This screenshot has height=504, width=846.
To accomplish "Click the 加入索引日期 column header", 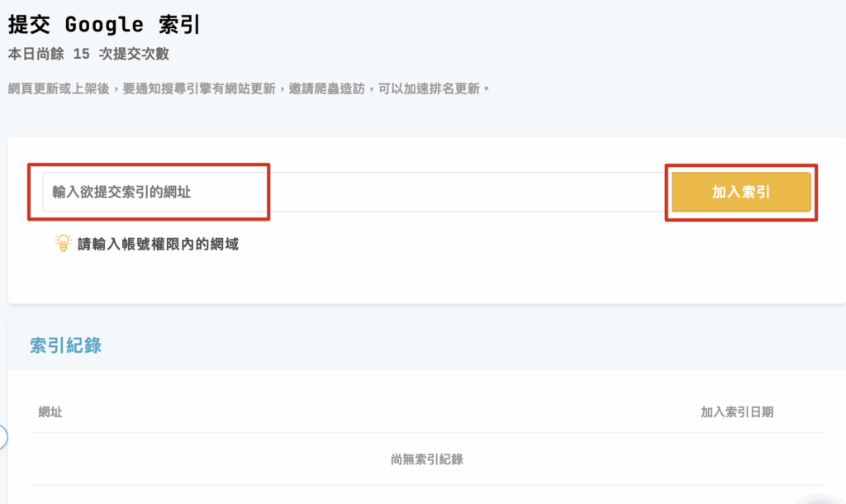I will 737,411.
